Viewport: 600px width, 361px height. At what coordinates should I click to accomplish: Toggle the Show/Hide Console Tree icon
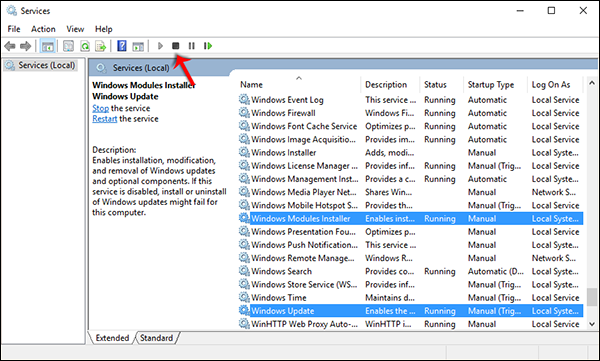tap(48, 46)
